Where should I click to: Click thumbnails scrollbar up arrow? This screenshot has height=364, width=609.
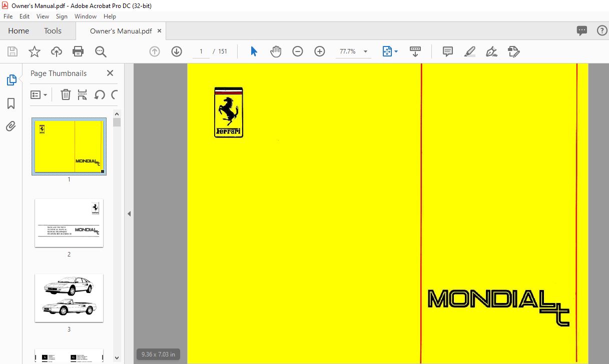[117, 113]
